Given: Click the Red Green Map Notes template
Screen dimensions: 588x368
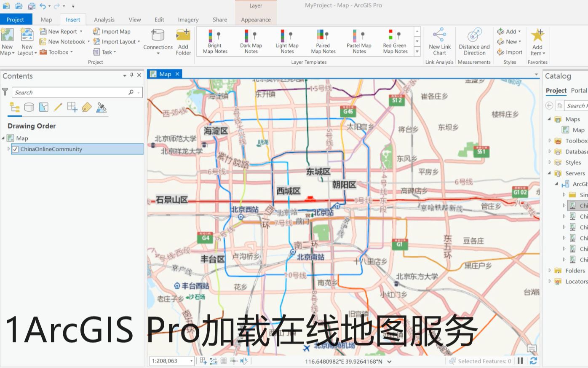Looking at the screenshot, I should click(x=395, y=40).
